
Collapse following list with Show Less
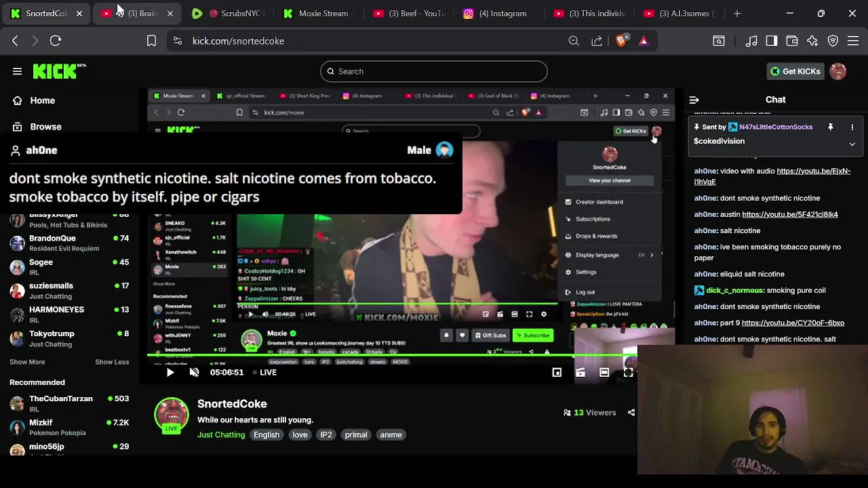pyautogui.click(x=112, y=362)
